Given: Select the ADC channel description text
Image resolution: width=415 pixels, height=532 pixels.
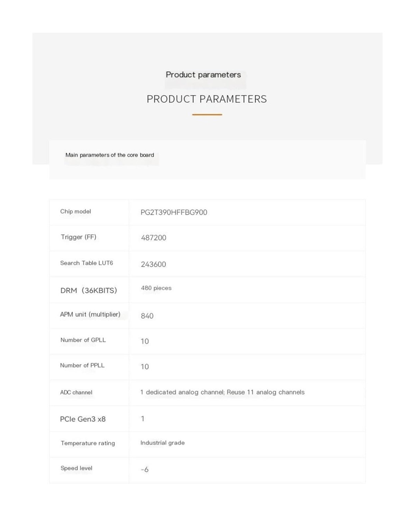Looking at the screenshot, I should click(222, 392).
